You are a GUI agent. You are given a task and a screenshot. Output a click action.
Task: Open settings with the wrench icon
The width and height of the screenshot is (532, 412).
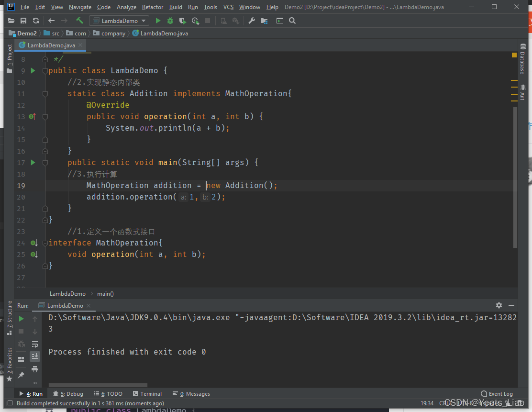(252, 21)
